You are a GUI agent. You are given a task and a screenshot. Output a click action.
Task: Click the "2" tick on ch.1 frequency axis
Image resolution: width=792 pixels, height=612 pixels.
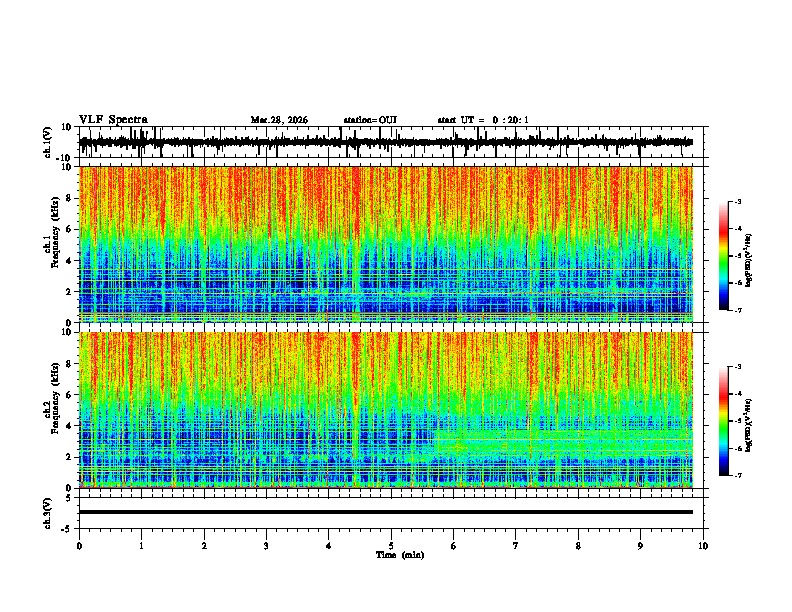pyautogui.click(x=69, y=291)
